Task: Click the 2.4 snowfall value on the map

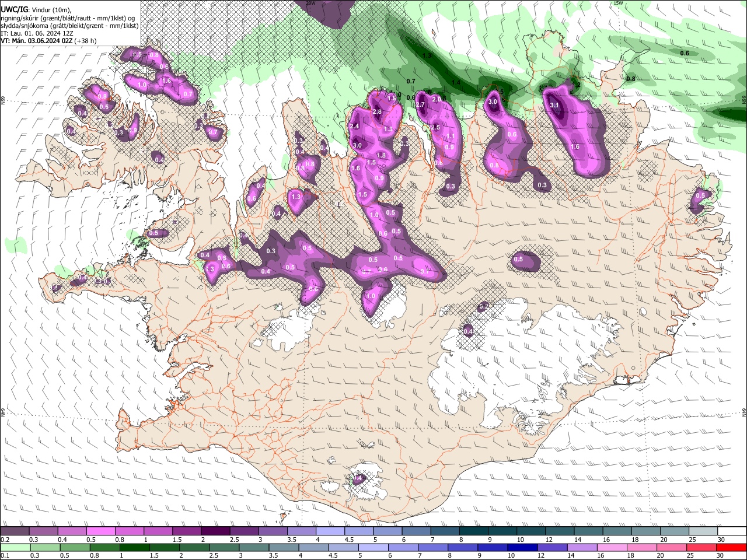Action: [x=354, y=126]
